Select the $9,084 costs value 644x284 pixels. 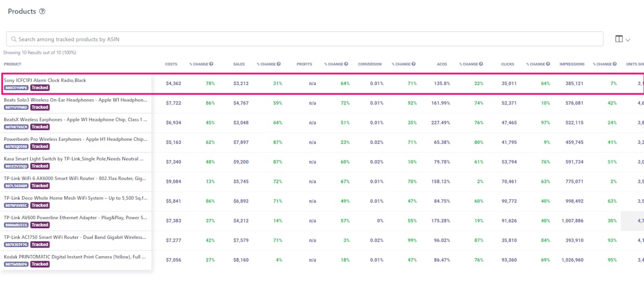(x=173, y=181)
